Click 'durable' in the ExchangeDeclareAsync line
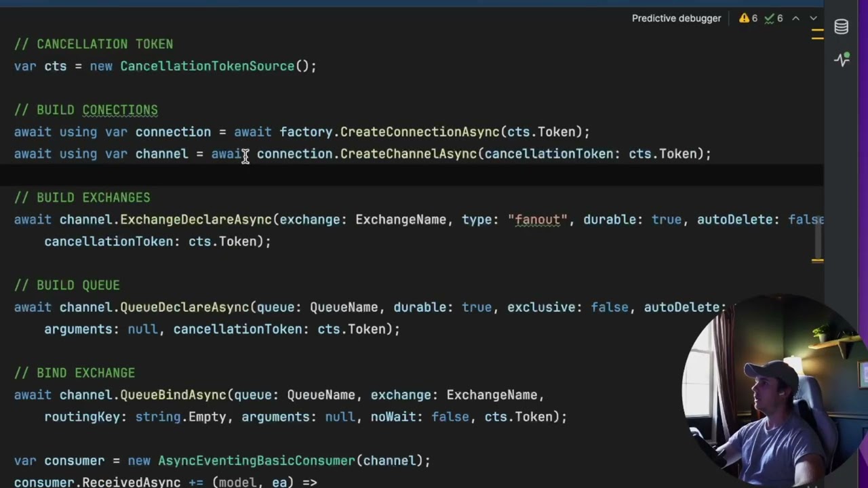 point(610,220)
